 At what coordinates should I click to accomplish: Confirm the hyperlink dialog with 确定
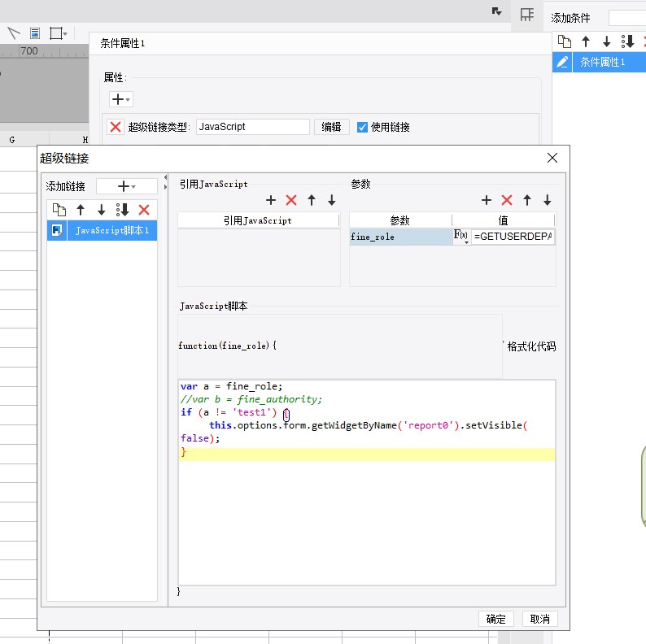(496, 619)
